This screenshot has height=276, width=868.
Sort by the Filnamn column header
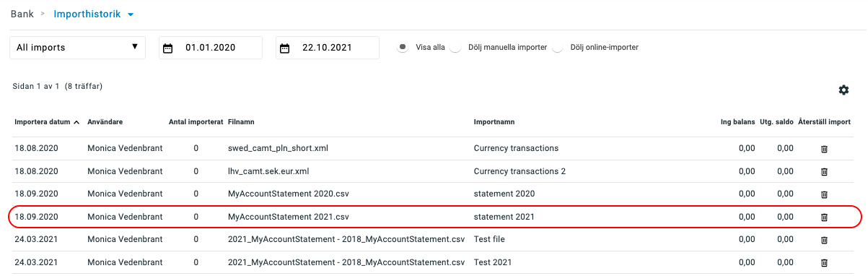[240, 122]
